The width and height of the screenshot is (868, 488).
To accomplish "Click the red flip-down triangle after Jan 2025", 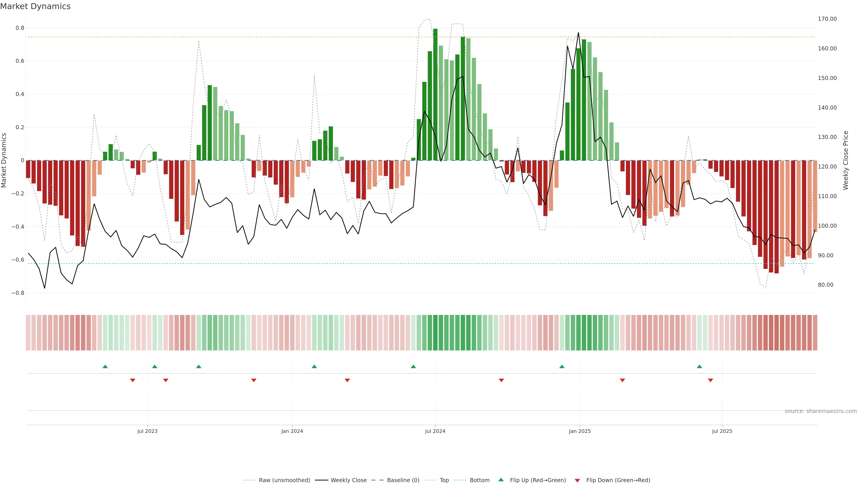I will coord(622,380).
